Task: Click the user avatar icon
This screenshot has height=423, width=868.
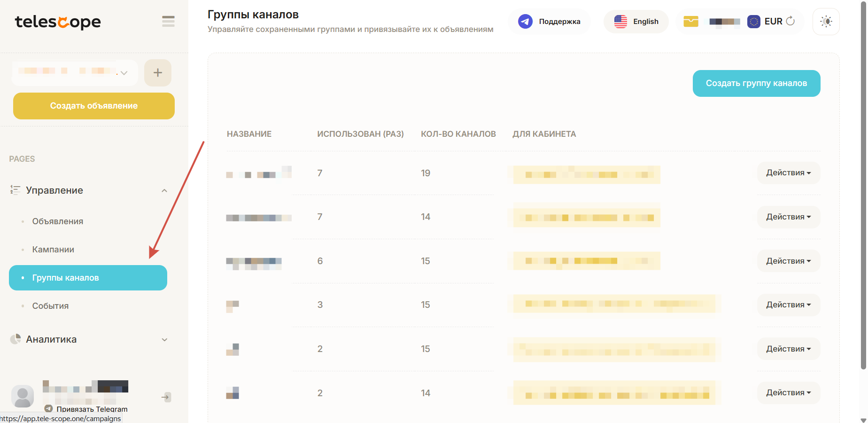Action: 23,397
